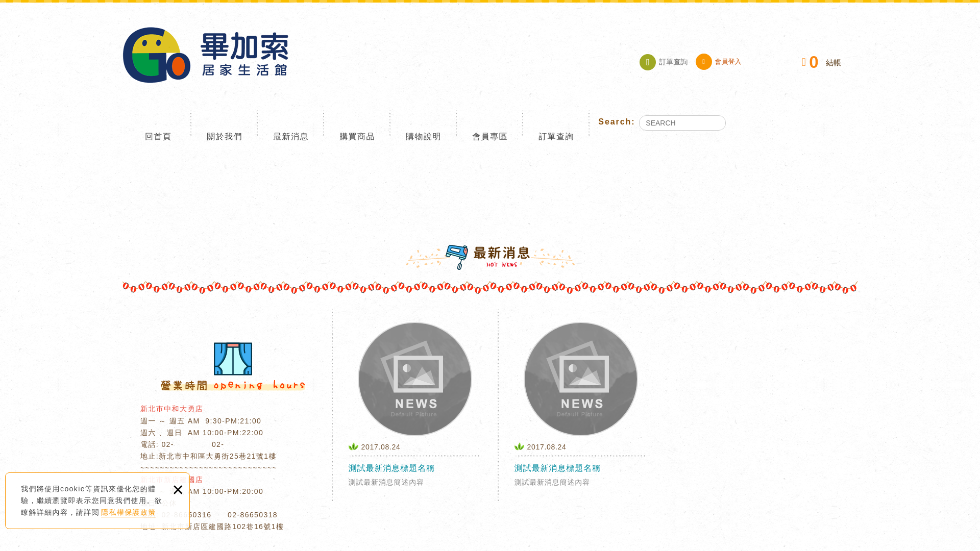
Task: Select the address 新北市中和區大勇街25巷21號1樓
Action: tap(217, 456)
